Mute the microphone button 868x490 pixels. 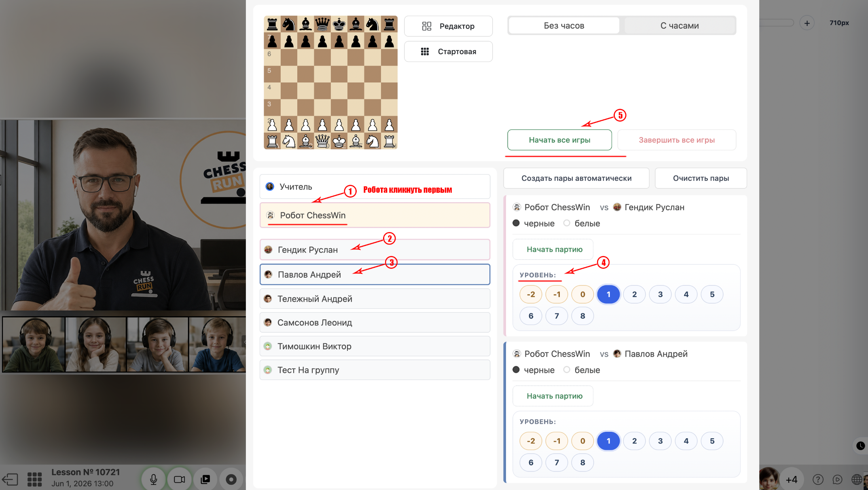click(x=154, y=479)
